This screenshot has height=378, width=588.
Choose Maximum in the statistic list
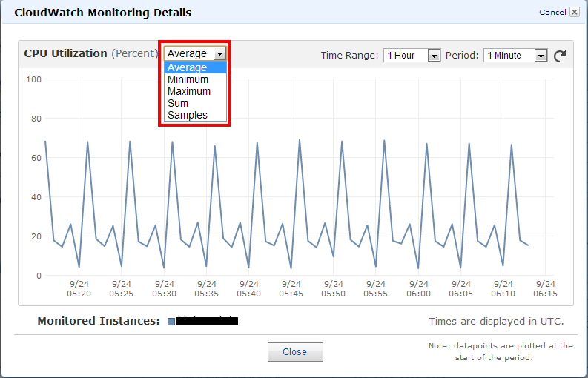pyautogui.click(x=195, y=91)
